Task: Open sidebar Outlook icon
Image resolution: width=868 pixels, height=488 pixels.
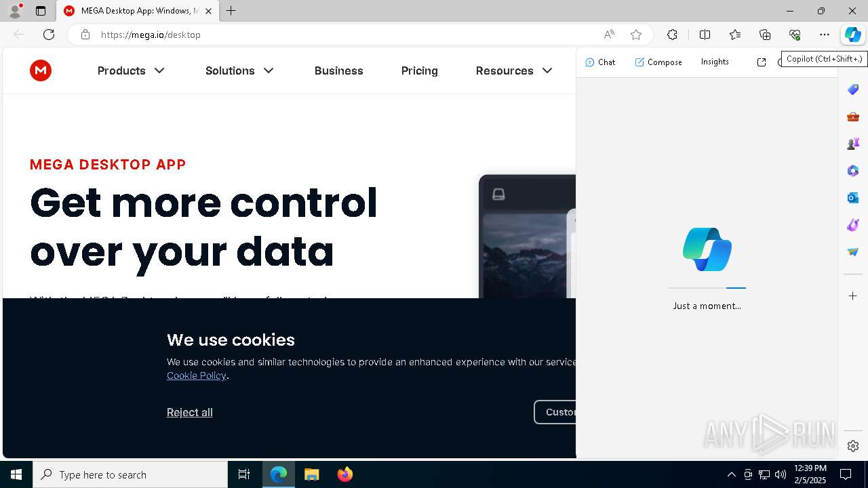Action: pos(853,198)
